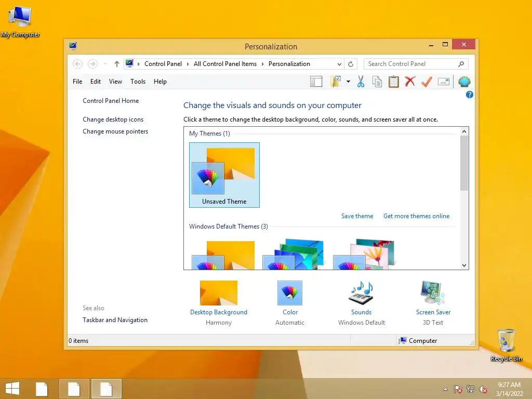
Task: Open the View menu
Action: (115, 82)
